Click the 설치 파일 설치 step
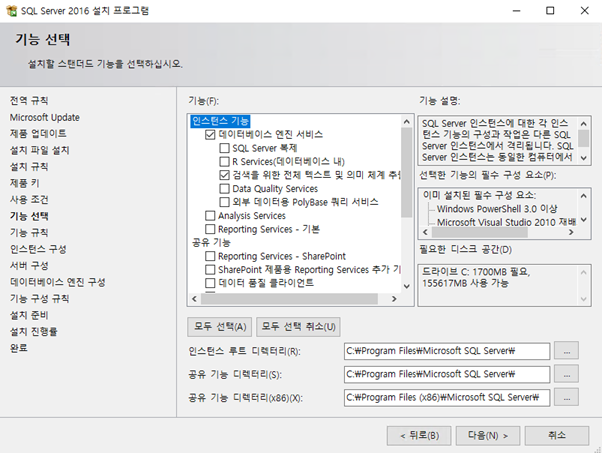 [40, 150]
